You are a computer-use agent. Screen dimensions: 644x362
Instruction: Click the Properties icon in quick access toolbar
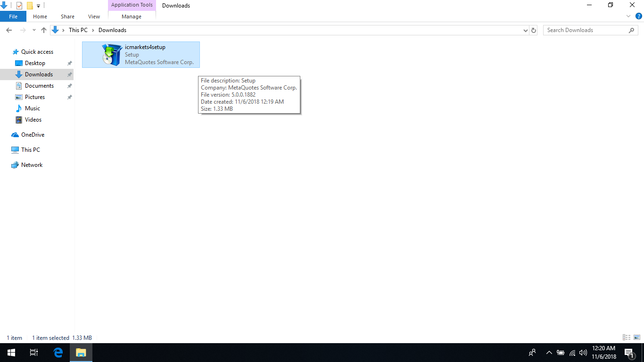[x=19, y=6]
